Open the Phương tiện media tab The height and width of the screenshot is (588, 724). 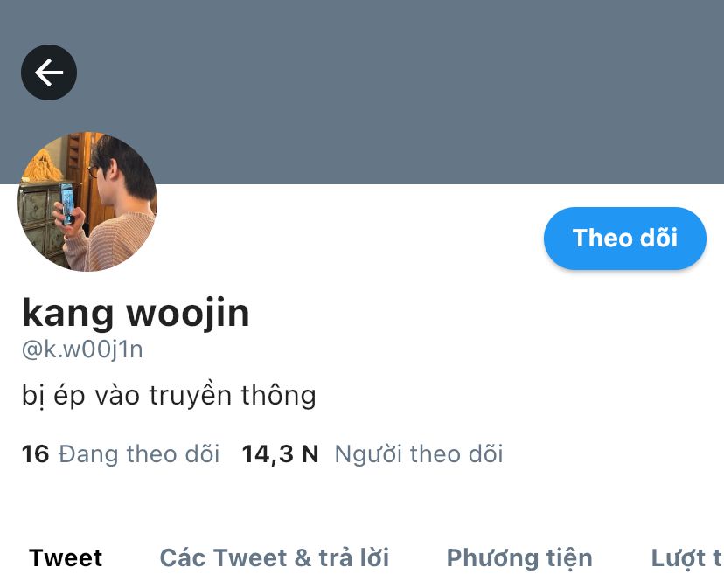click(x=519, y=558)
